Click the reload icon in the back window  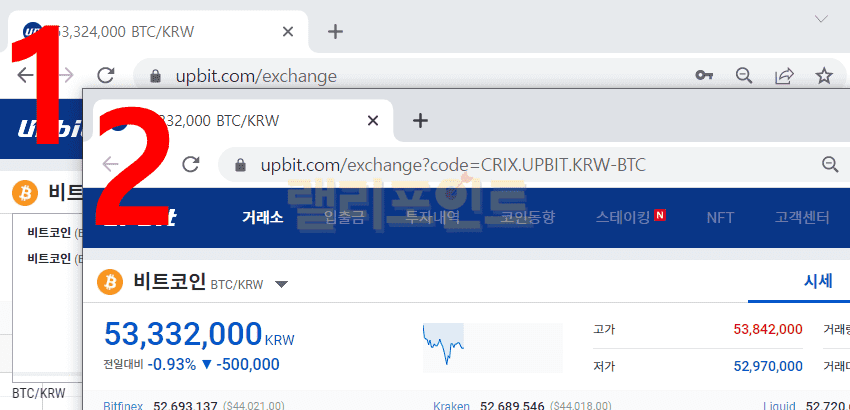(x=106, y=75)
